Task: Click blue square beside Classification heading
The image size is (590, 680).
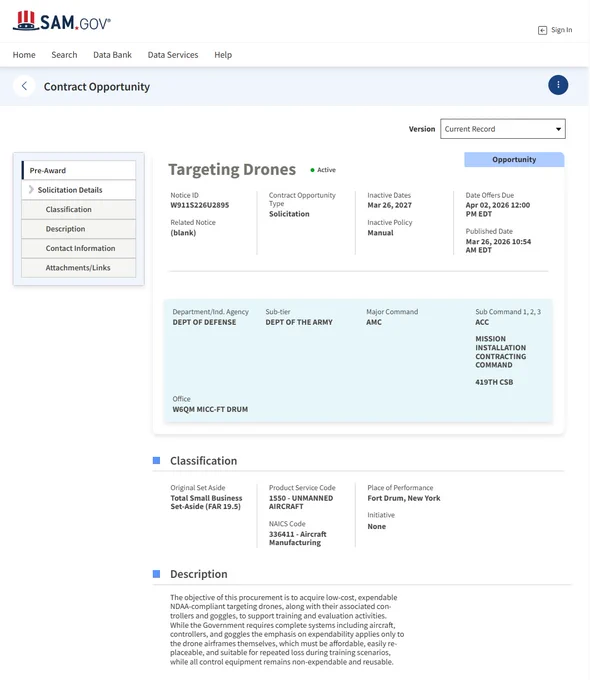Action: point(157,460)
